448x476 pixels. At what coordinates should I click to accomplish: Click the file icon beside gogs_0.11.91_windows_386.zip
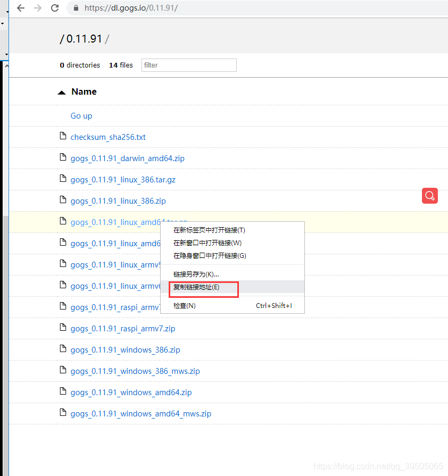tap(63, 348)
